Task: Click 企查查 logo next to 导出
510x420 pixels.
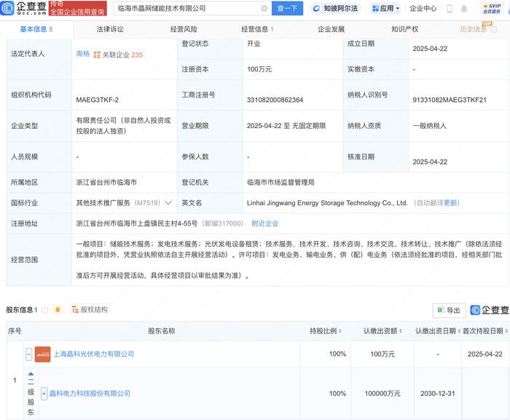Action: [490, 310]
